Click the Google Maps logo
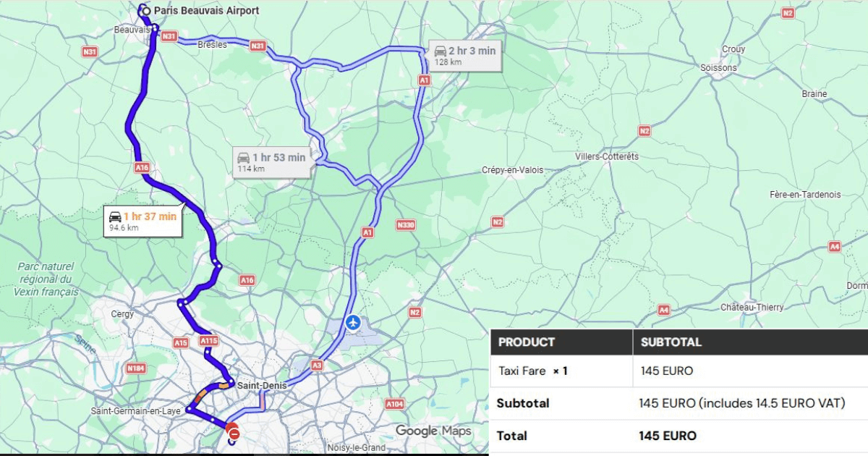 tap(433, 431)
